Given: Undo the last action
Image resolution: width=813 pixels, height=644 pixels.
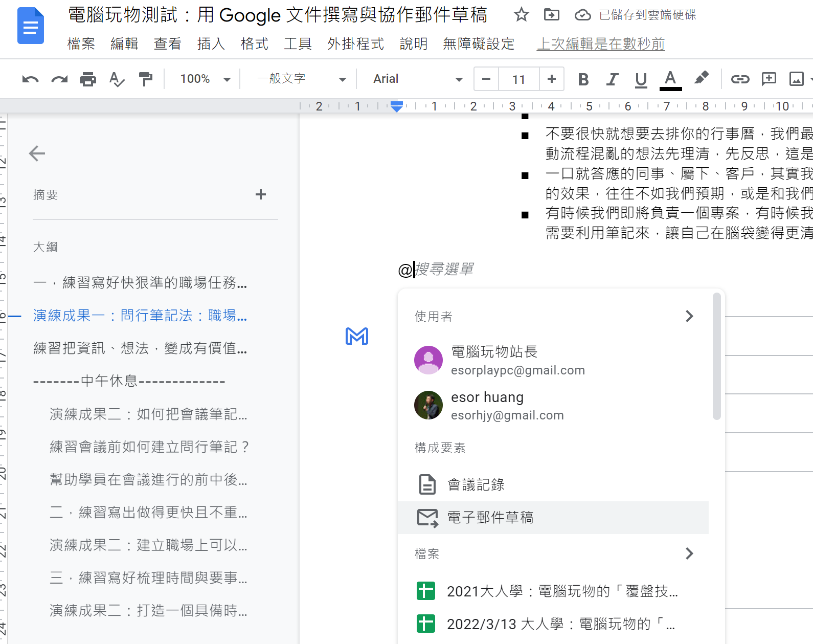Looking at the screenshot, I should (30, 79).
